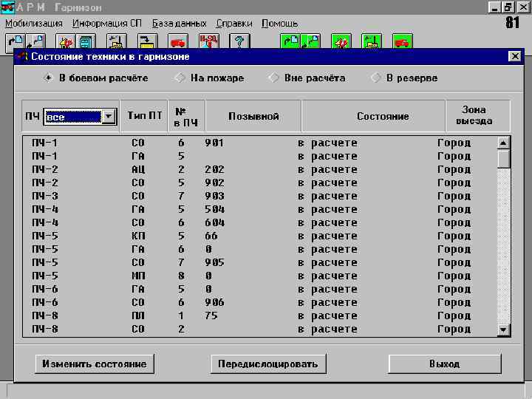Click the gray toolbar red fire truck icon
Viewport: 532px width, 399px height.
click(178, 41)
